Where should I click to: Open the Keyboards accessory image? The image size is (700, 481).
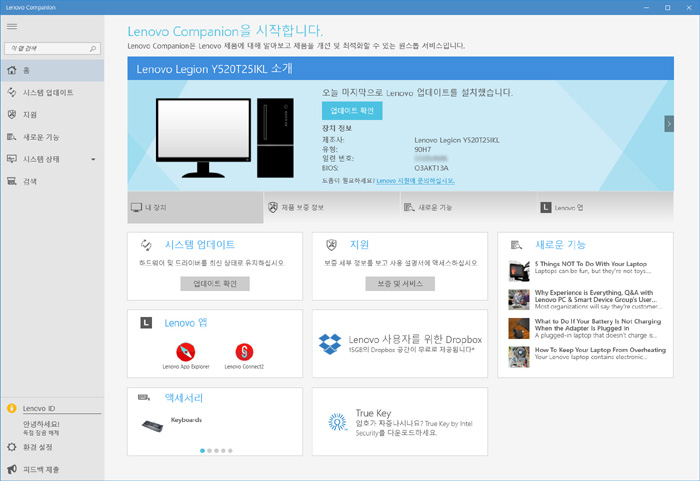152,426
